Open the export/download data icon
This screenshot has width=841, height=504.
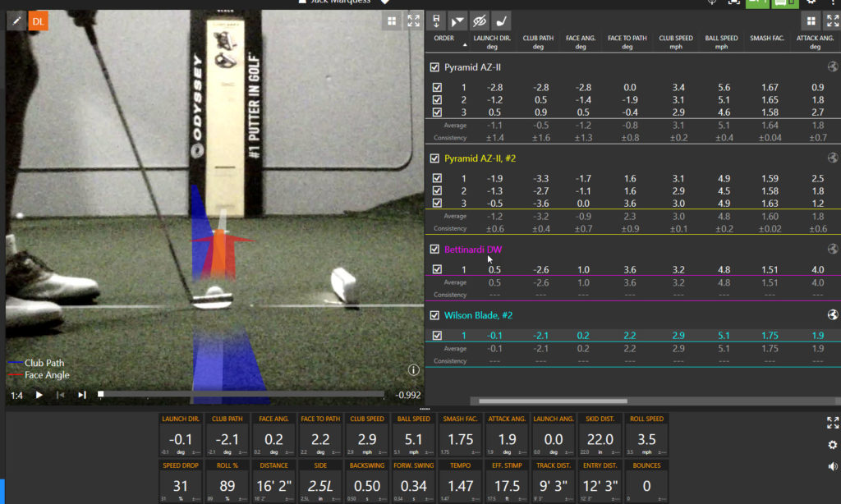435,21
